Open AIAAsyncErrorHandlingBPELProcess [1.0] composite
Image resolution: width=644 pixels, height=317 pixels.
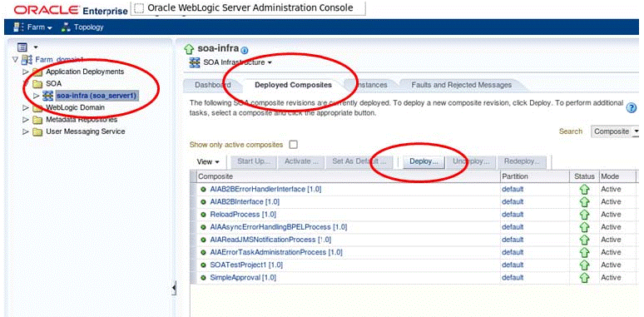point(279,227)
